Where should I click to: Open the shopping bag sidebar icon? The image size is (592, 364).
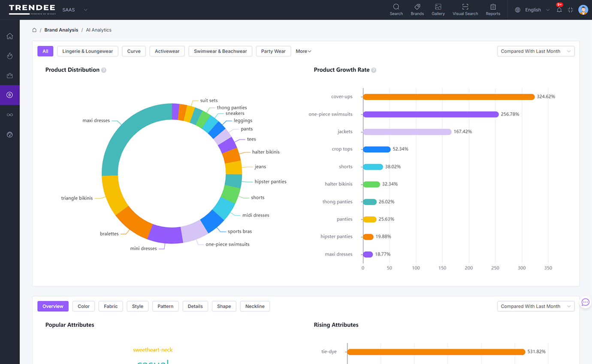[10, 75]
